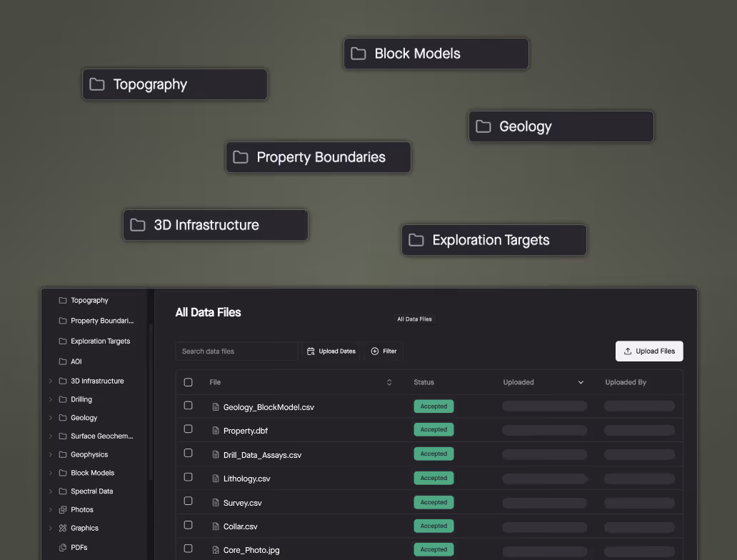
Task: Expand the Graphics tree node
Action: point(50,528)
